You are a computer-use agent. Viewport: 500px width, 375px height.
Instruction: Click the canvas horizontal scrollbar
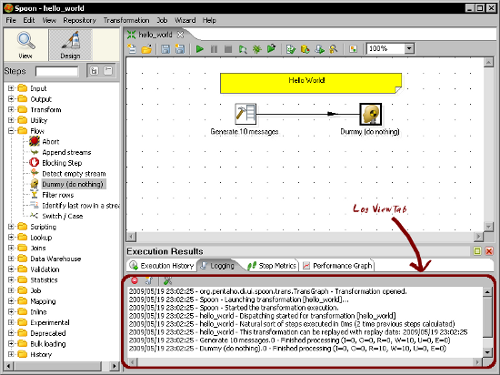pos(304,237)
